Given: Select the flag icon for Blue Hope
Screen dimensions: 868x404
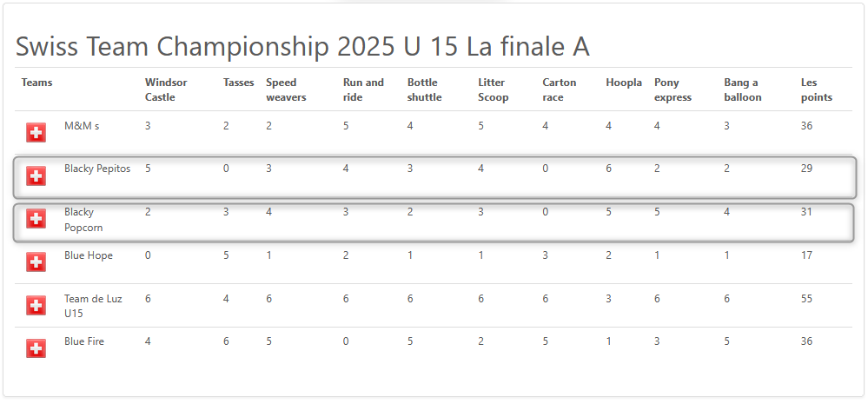Looking at the screenshot, I should click(36, 262).
